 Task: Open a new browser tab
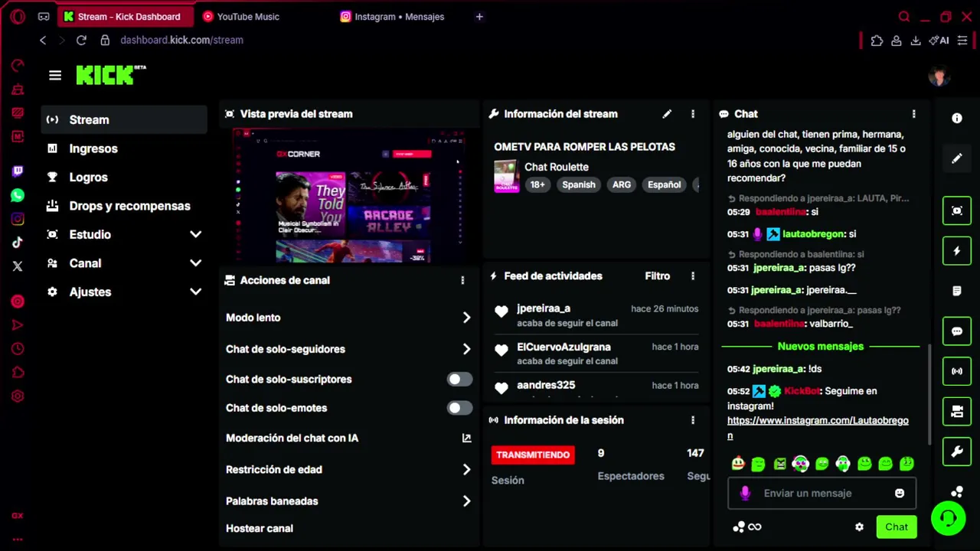coord(479,16)
